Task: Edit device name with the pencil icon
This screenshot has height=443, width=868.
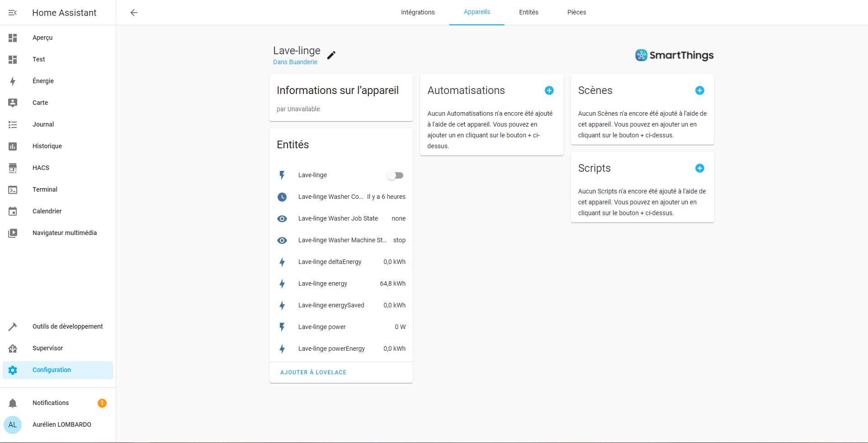Action: click(x=331, y=55)
